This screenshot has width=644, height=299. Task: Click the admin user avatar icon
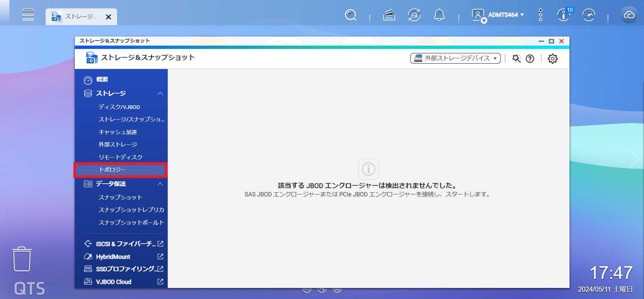479,16
